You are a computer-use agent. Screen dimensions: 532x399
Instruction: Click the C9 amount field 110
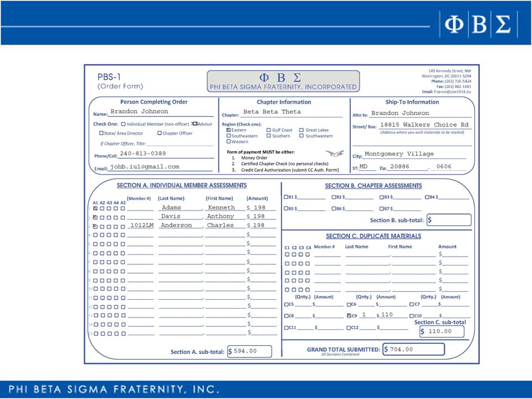click(393, 315)
